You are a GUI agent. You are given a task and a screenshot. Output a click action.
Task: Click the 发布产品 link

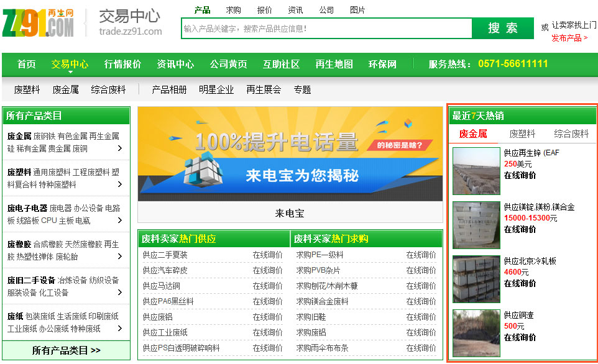(x=569, y=38)
